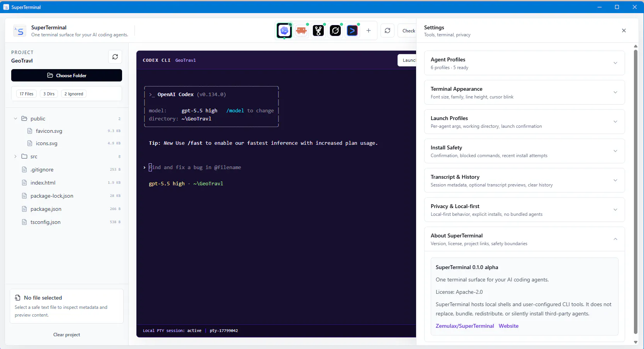The height and width of the screenshot is (349, 644).
Task: Expand the Terminal Appearance section
Action: point(524,92)
